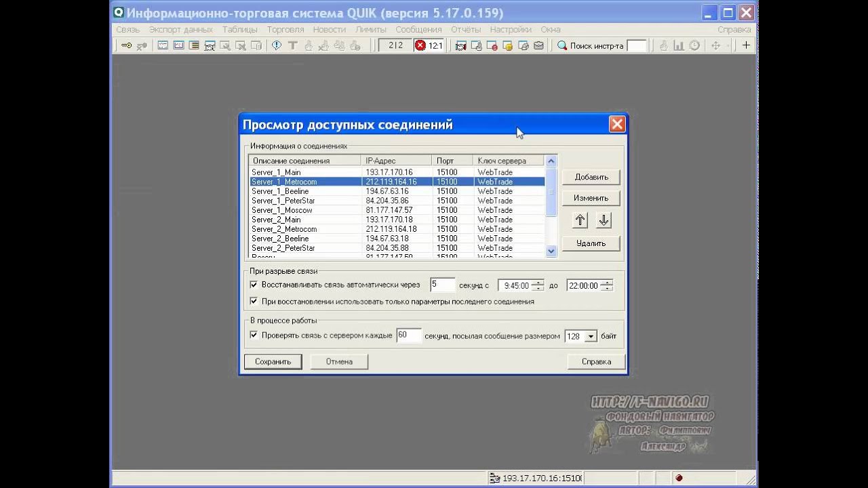
Task: Click status bar address 193.17.170.16:15100
Action: click(x=541, y=479)
